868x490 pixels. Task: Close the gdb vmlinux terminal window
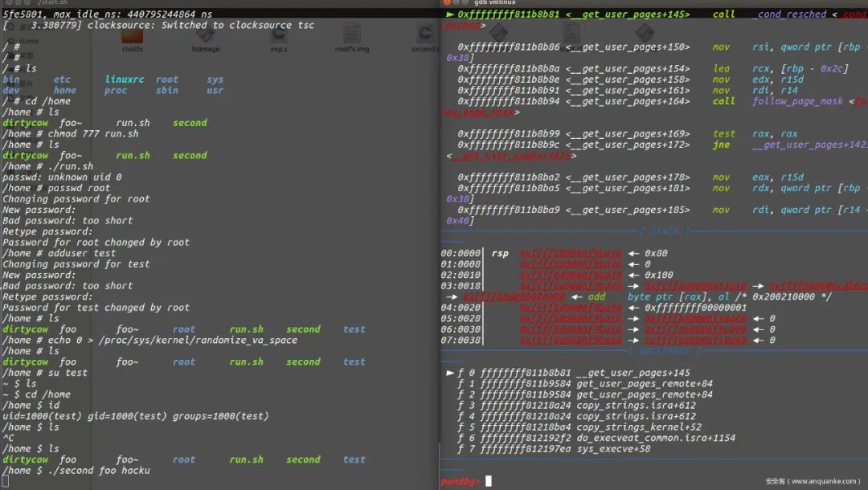[448, 2]
